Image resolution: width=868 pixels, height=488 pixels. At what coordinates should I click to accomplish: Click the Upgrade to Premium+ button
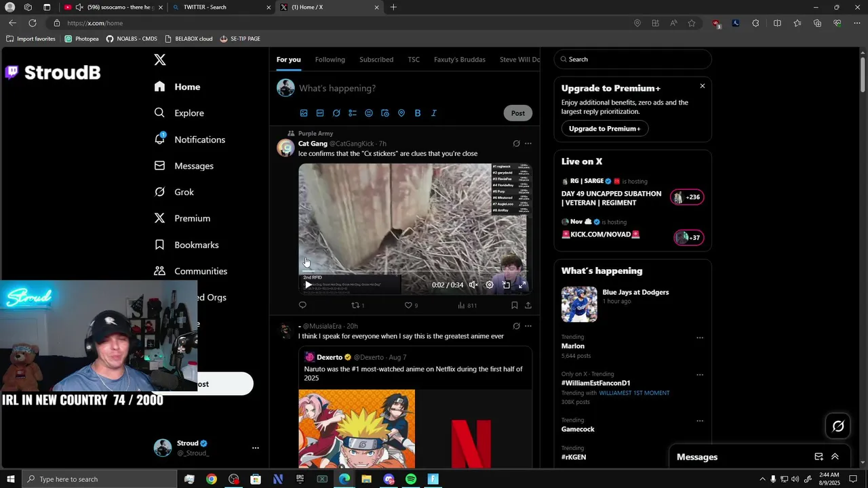pos(605,129)
